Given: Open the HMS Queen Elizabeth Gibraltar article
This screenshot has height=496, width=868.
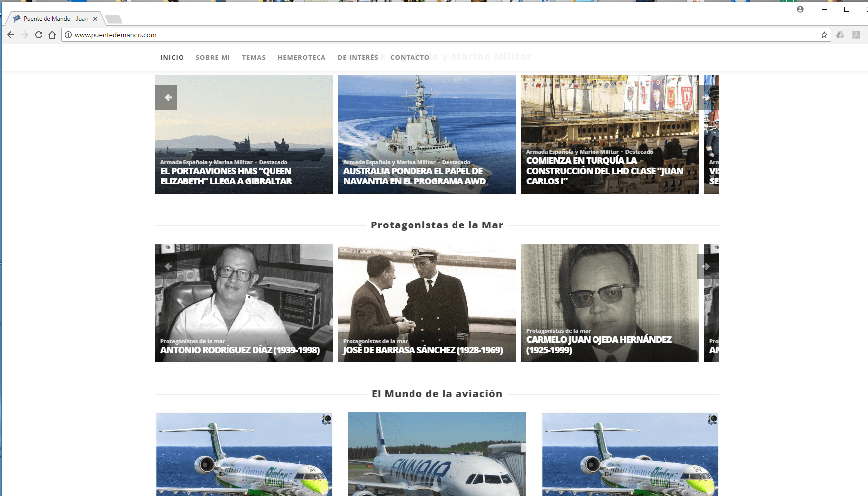Looking at the screenshot, I should point(226,176).
